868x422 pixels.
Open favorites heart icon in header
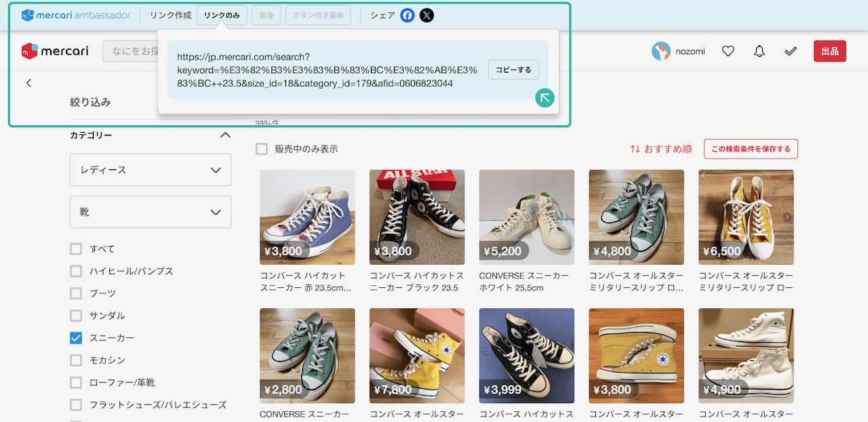[728, 51]
